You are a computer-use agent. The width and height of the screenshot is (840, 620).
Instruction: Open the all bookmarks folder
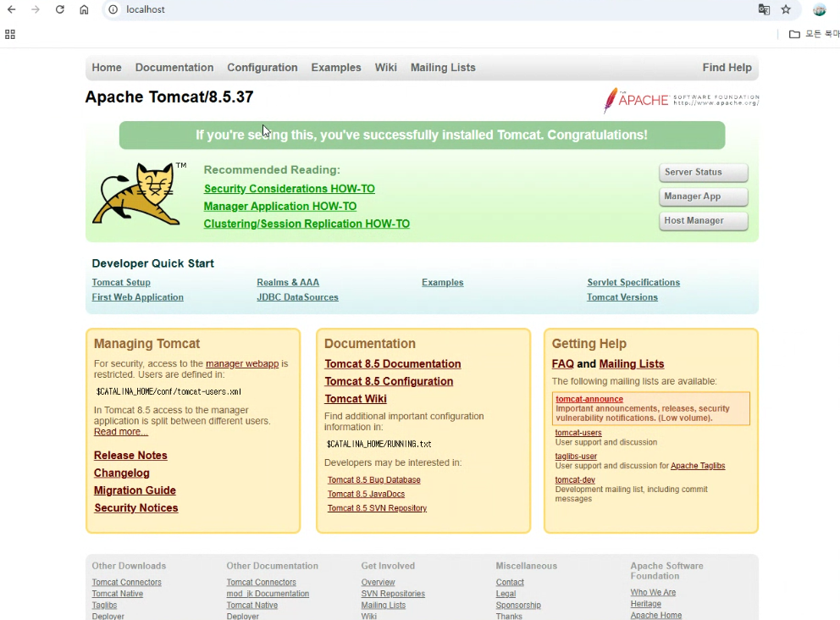[x=813, y=34]
